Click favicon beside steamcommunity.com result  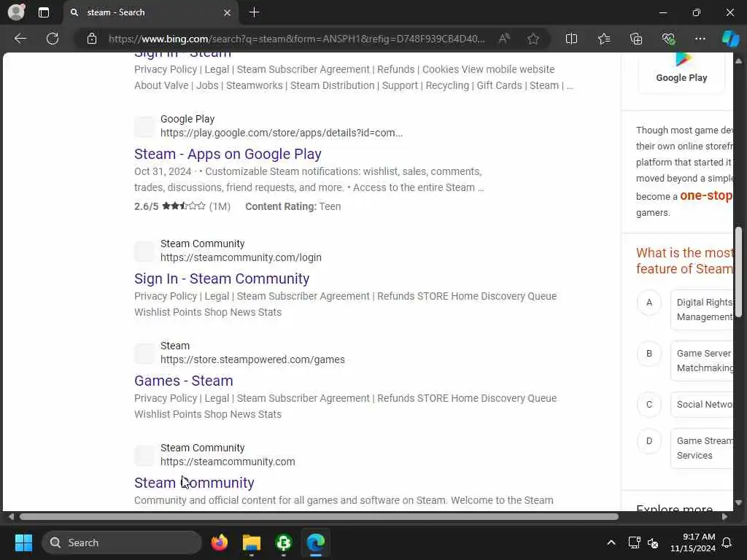(145, 455)
